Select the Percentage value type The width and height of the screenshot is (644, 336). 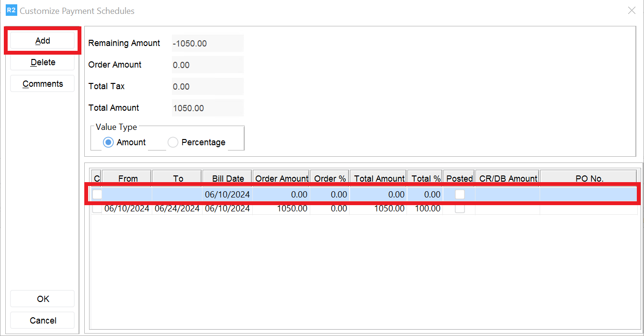(x=173, y=142)
